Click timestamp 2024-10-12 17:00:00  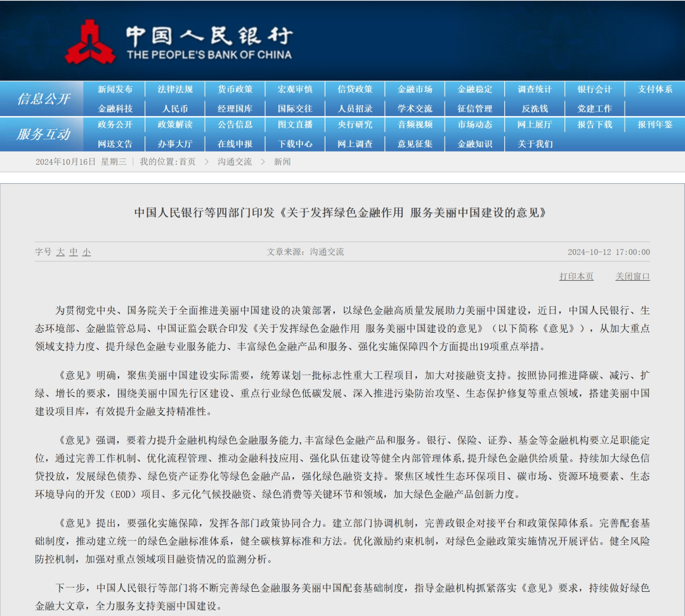coord(608,252)
